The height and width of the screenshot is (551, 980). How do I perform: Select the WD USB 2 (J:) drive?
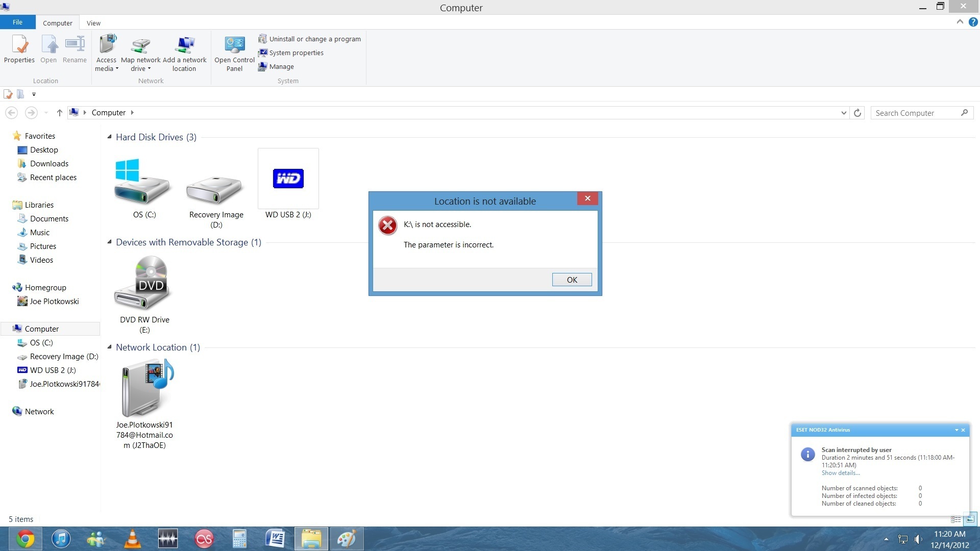click(288, 180)
